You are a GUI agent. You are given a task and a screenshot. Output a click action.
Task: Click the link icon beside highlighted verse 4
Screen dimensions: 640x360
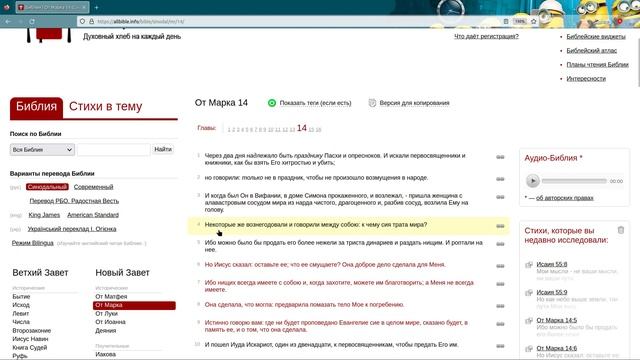click(x=500, y=226)
